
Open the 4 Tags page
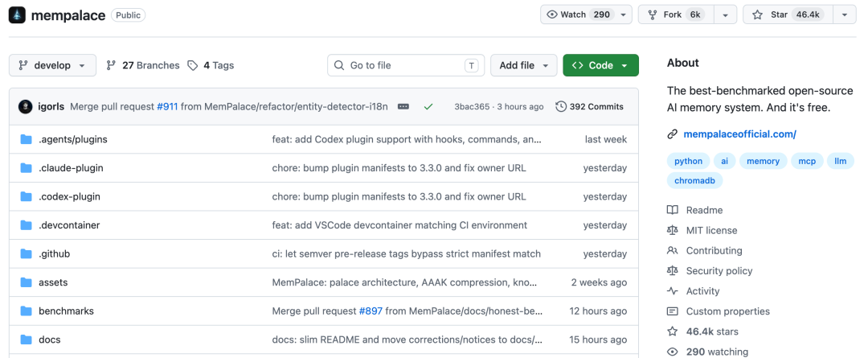point(211,65)
